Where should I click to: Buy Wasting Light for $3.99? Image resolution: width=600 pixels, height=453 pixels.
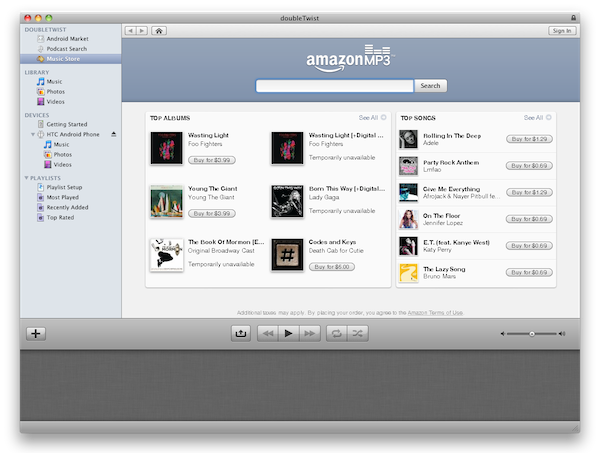coord(212,160)
